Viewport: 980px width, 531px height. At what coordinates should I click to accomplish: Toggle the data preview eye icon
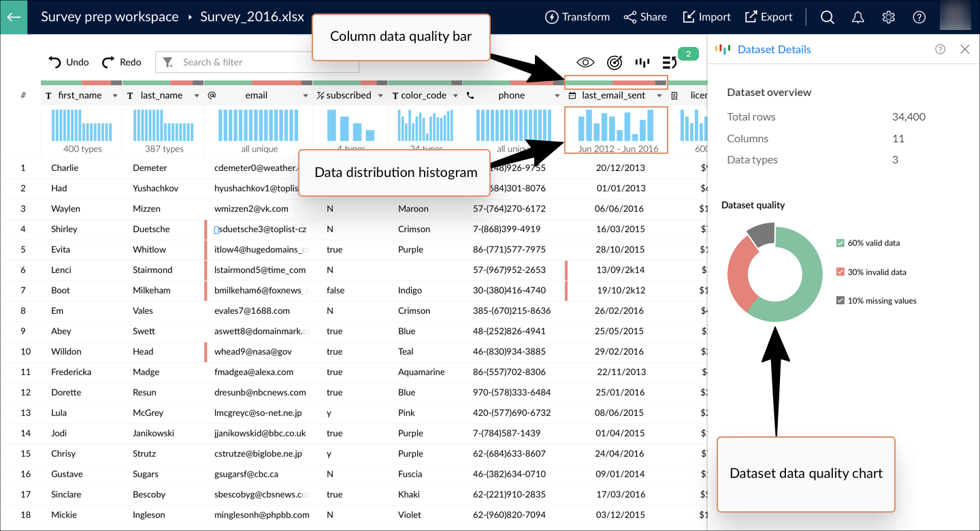point(585,62)
